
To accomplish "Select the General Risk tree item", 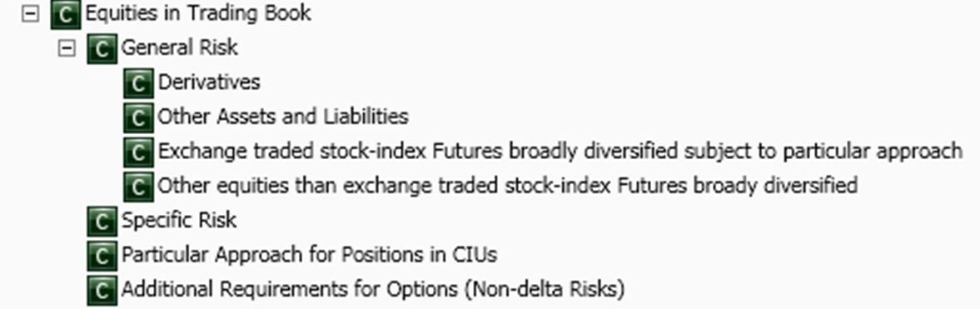I will (179, 47).
